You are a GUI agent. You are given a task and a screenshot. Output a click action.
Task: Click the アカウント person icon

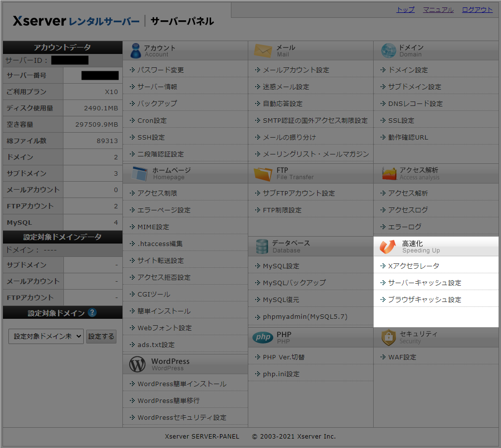pos(136,50)
